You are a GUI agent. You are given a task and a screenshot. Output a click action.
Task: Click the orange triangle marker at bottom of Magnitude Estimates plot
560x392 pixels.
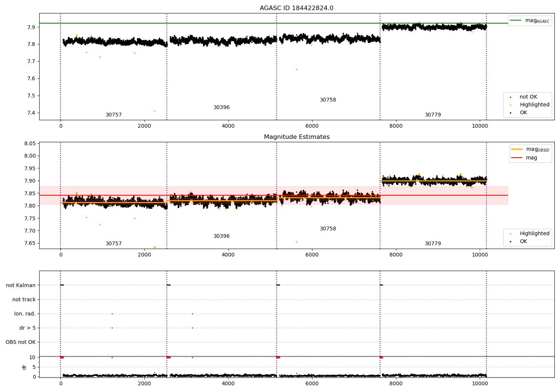pos(155,248)
